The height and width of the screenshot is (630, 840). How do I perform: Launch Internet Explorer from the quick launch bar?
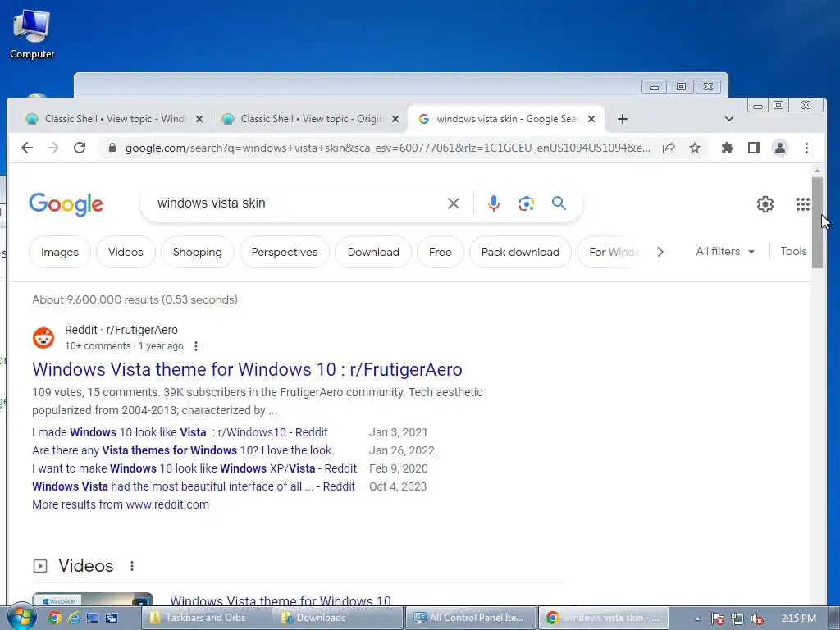tap(73, 618)
